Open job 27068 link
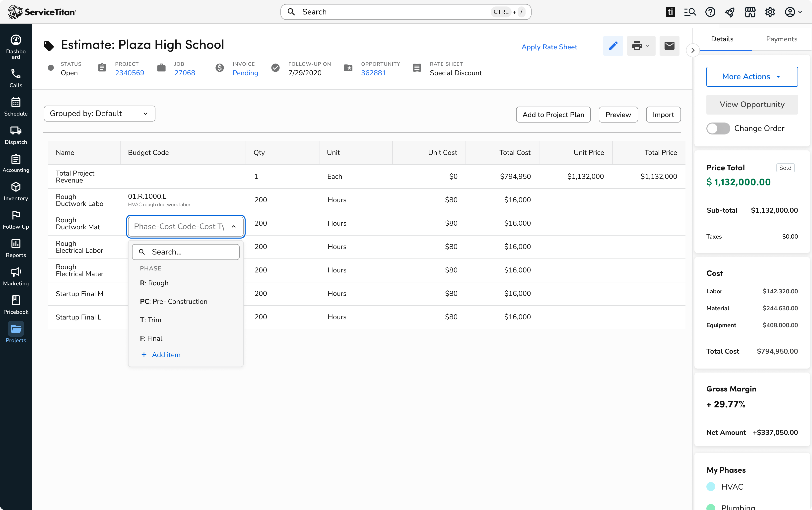 tap(185, 73)
